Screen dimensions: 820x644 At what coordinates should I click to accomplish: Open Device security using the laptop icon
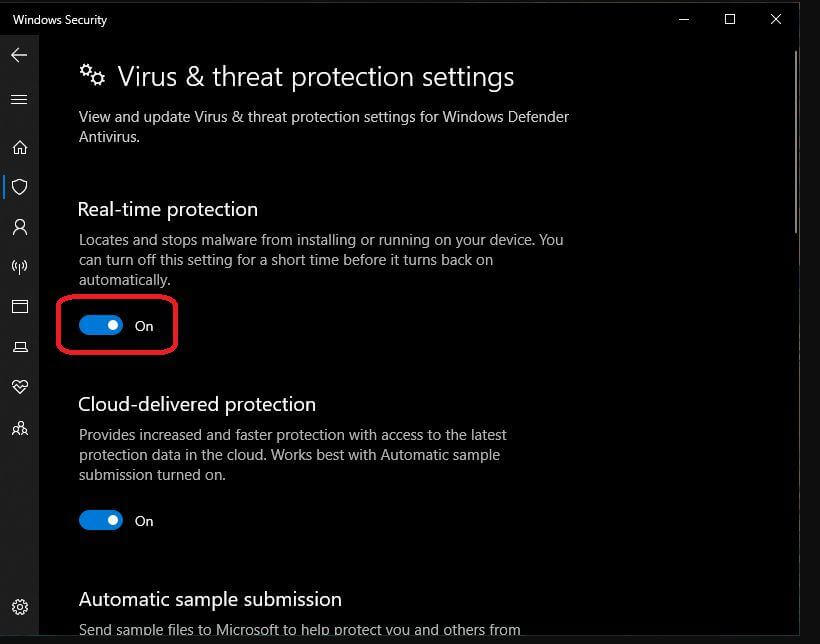19,347
